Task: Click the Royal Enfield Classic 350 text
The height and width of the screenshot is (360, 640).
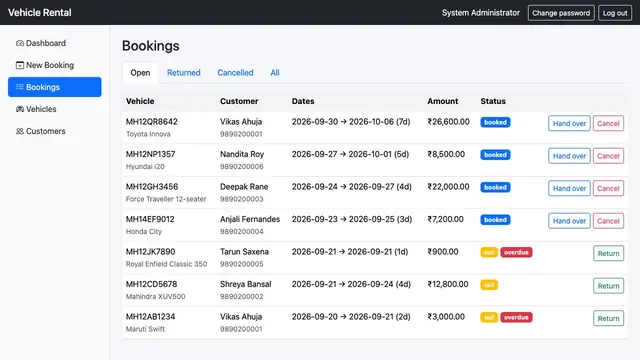Action: (167, 264)
